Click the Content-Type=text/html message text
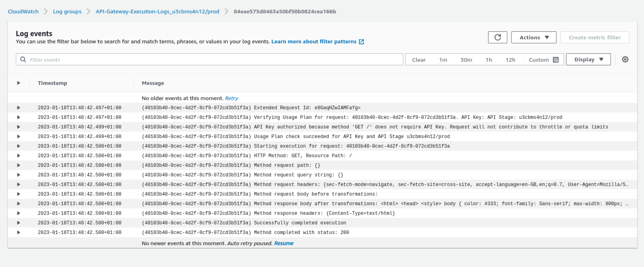The image size is (644, 267). coord(268,213)
